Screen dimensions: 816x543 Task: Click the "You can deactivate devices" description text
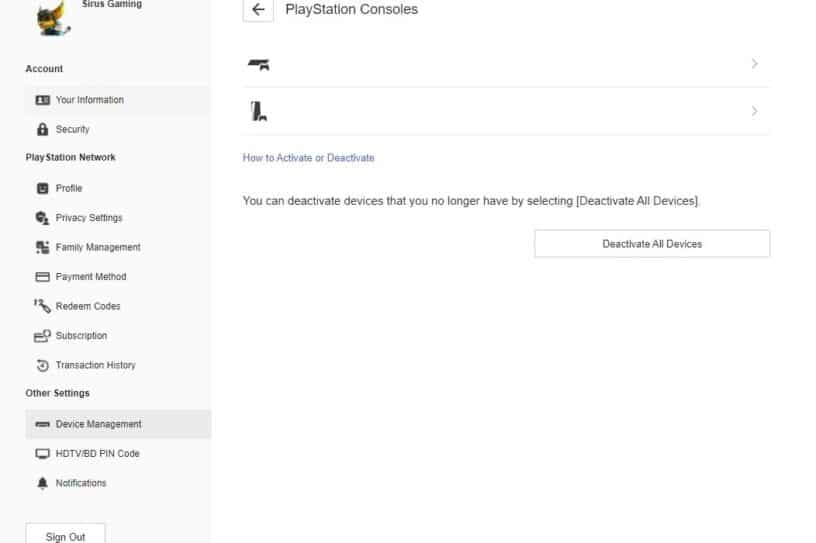[x=471, y=201]
